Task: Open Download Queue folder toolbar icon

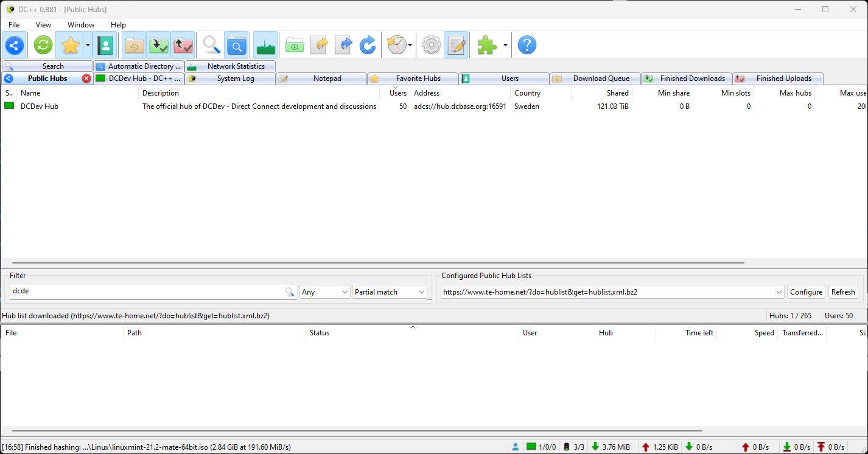Action: 134,45
